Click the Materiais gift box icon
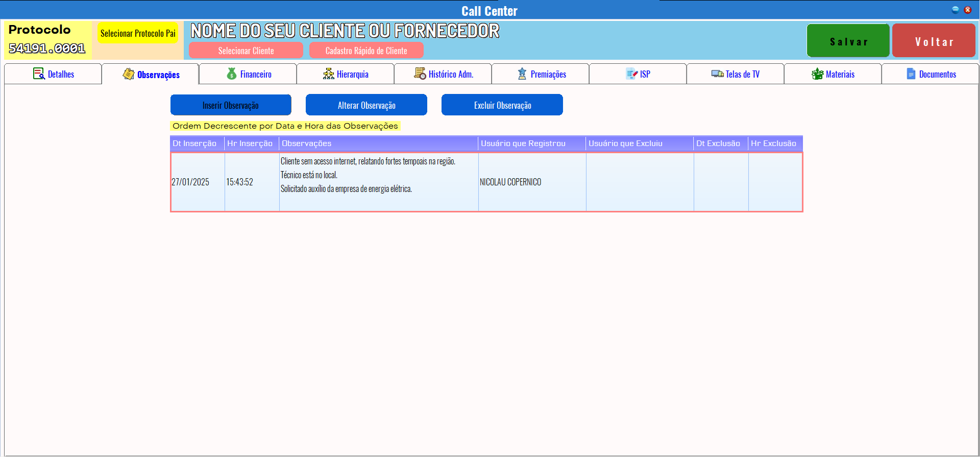Screen dimensions: 980x457 (817, 74)
